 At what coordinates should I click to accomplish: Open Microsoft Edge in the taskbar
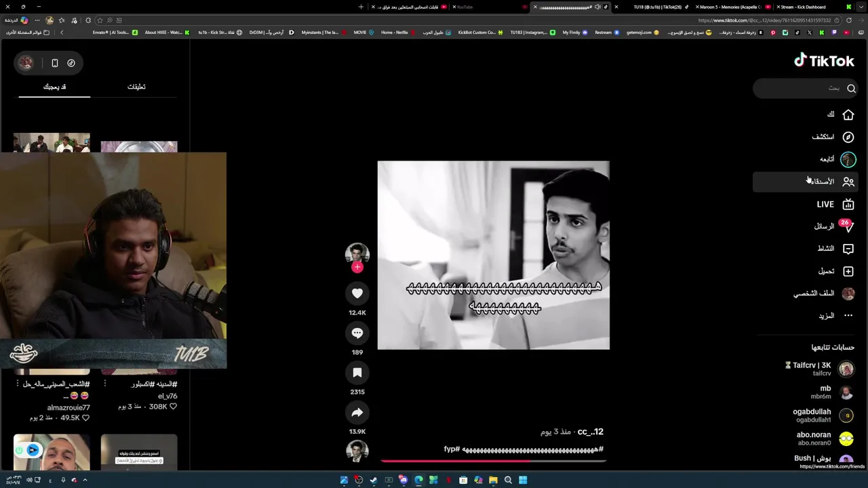[x=418, y=480]
